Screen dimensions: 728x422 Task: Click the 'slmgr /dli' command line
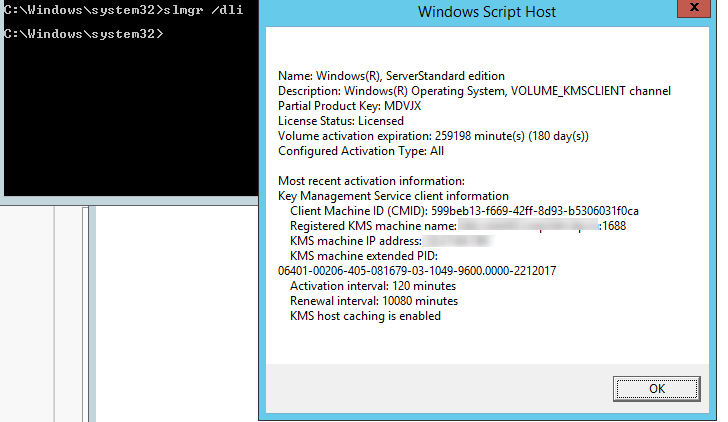point(124,10)
